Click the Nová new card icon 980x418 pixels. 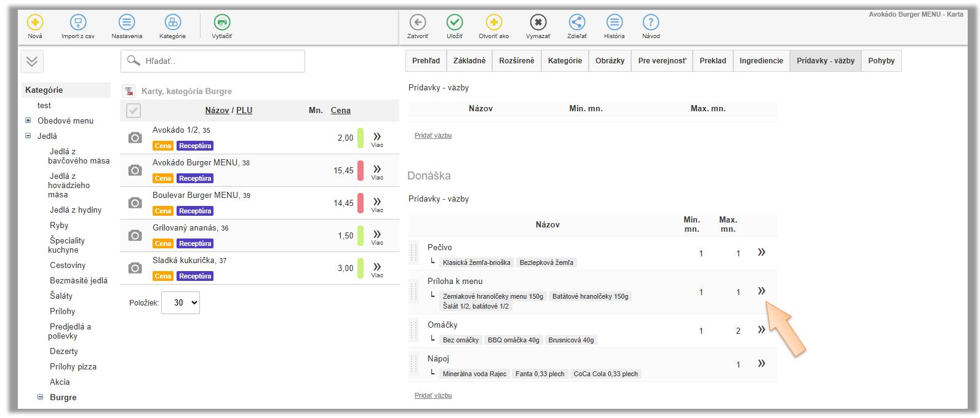pos(35,23)
